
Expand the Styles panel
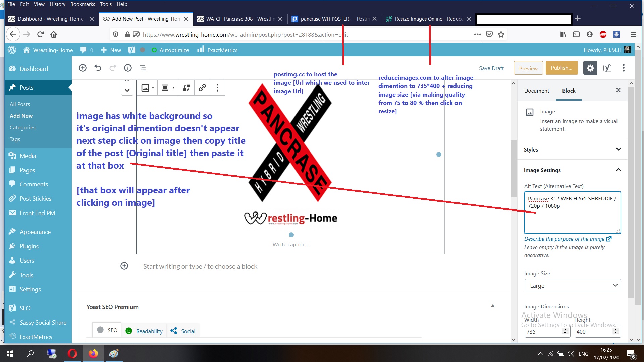point(572,149)
